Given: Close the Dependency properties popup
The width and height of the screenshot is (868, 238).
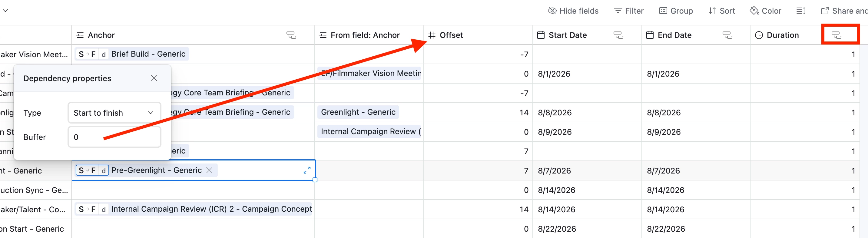Looking at the screenshot, I should click(154, 78).
